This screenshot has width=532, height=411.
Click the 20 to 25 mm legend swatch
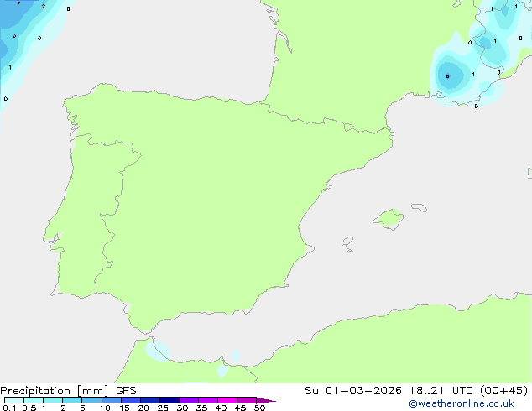[150, 400]
